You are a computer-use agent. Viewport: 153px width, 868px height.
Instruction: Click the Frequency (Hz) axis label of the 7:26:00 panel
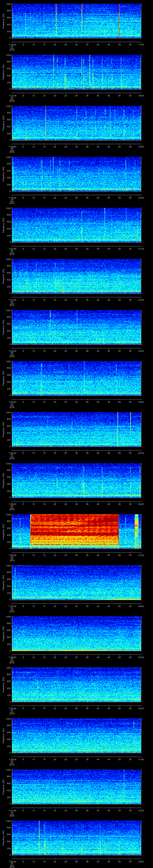[x=3, y=531]
